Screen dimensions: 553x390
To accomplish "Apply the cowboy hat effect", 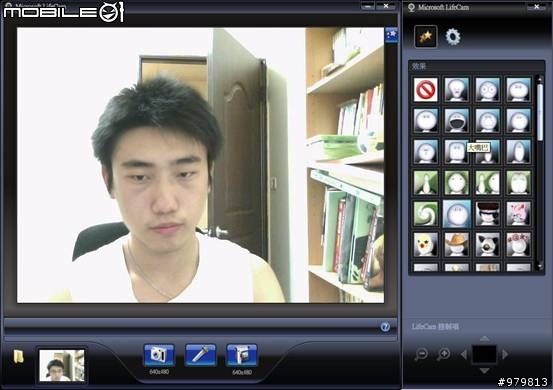I will pos(457,244).
